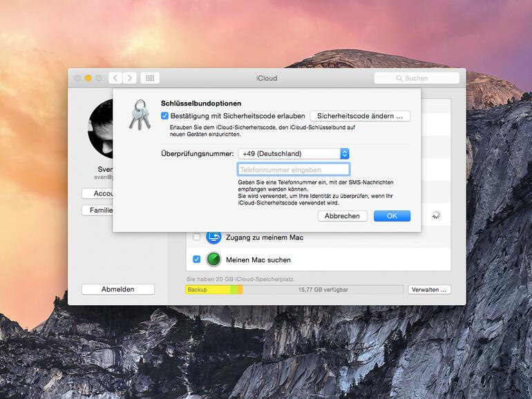Confirm with the OK button
Screen dimensions: 532x399
click(x=392, y=216)
